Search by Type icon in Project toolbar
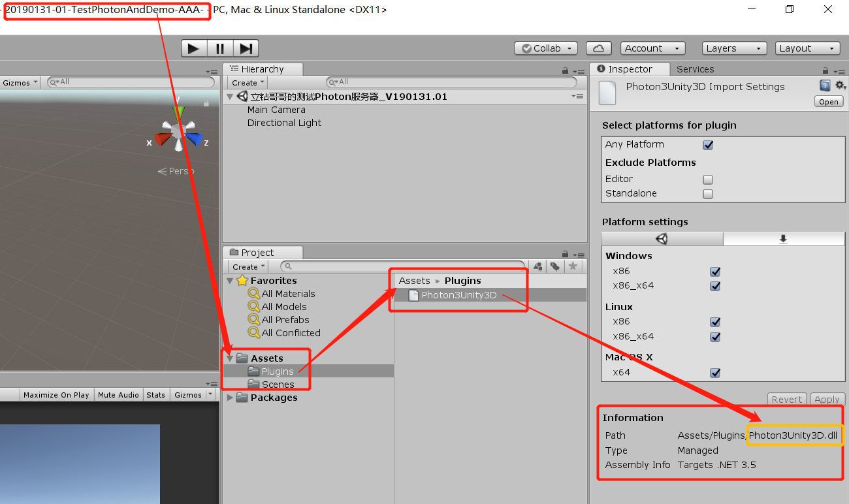Image resolution: width=849 pixels, height=504 pixels. pos(538,266)
